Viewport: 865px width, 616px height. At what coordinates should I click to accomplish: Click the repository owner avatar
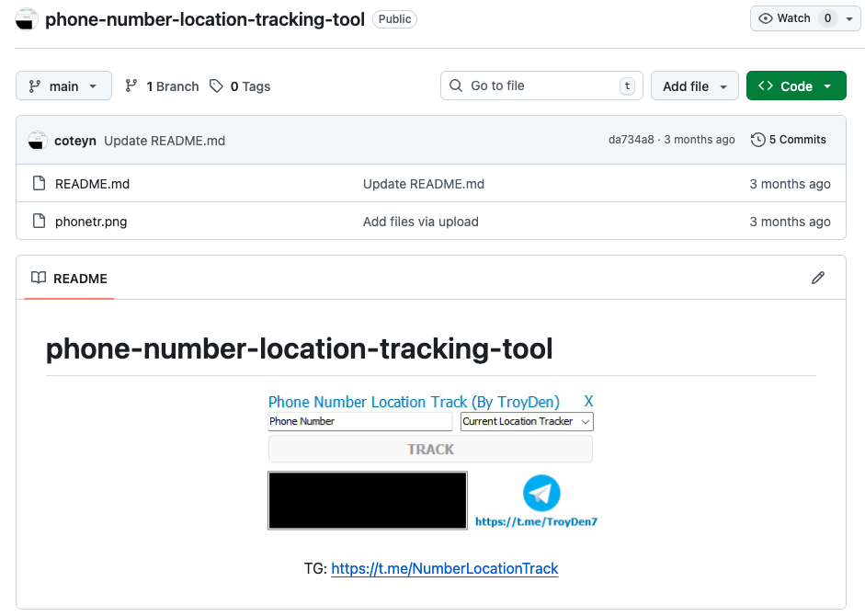coord(28,19)
